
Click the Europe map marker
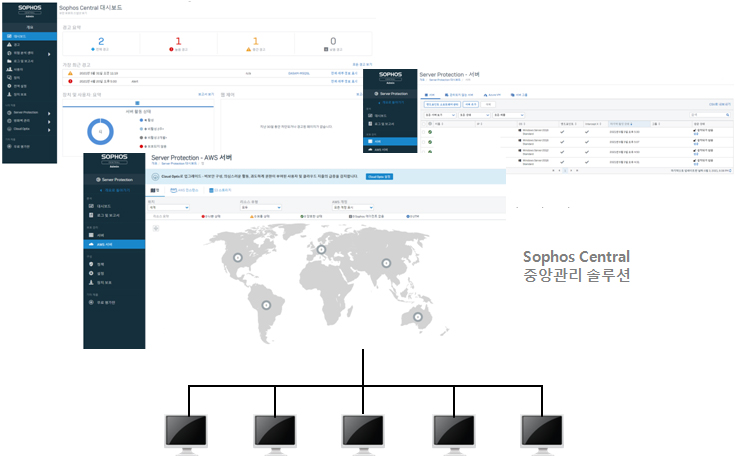click(x=322, y=248)
